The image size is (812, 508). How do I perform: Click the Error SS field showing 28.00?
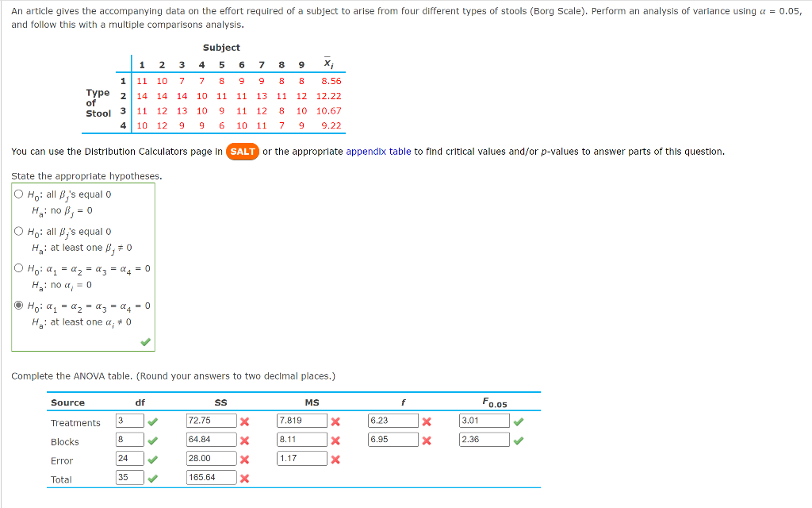point(211,458)
